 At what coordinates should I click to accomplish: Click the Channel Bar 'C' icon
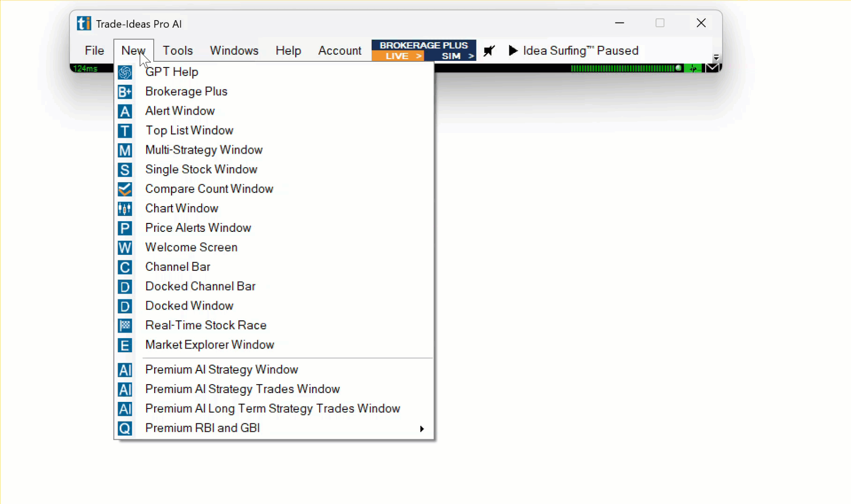pos(125,267)
